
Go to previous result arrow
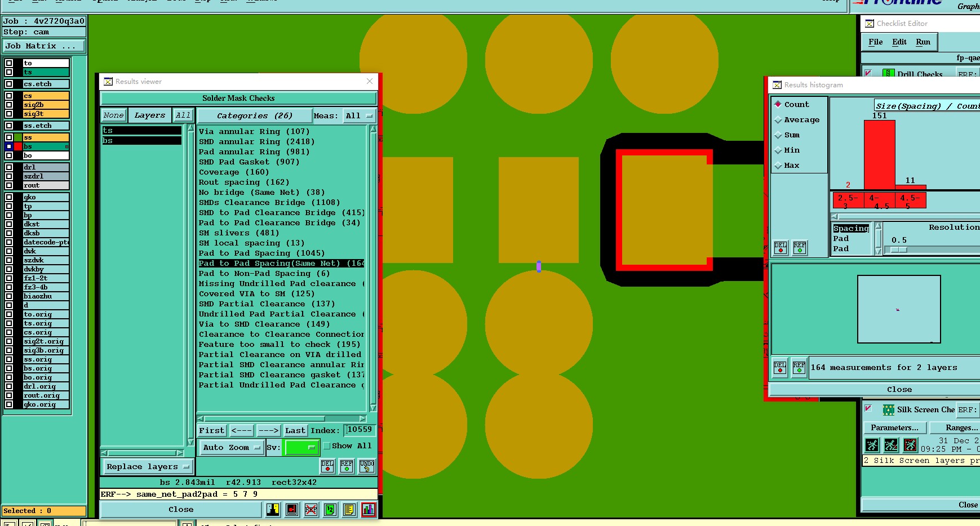pyautogui.click(x=241, y=431)
